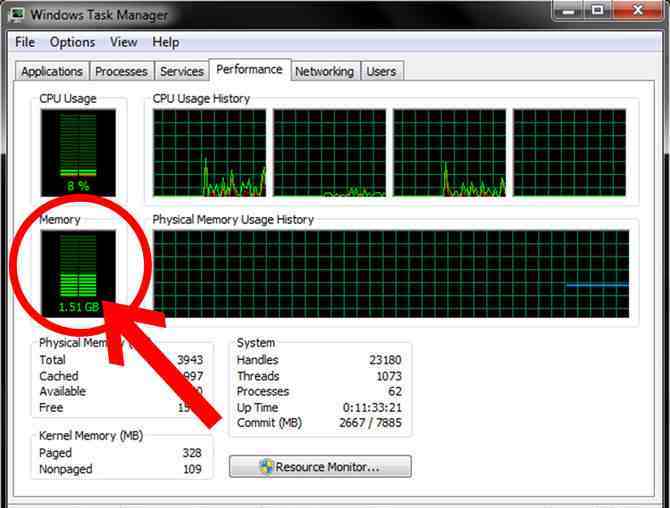Open the File menu
670x508 pixels.
(x=25, y=42)
